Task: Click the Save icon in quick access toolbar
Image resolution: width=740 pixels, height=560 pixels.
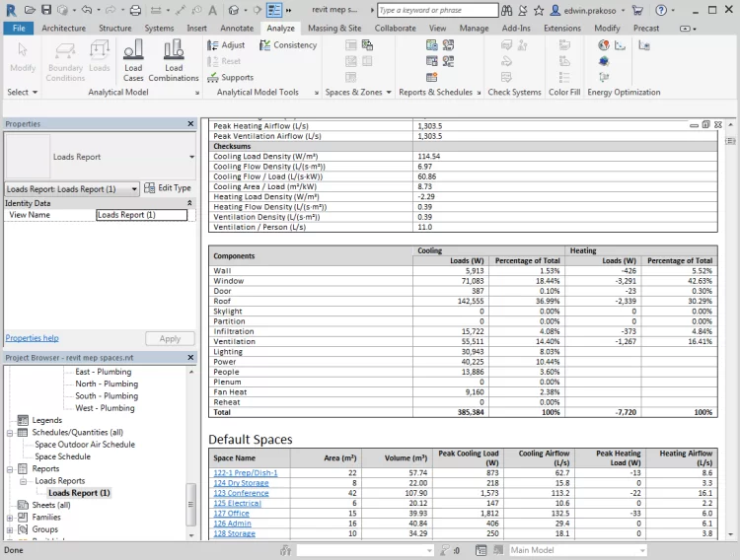Action: click(x=45, y=9)
